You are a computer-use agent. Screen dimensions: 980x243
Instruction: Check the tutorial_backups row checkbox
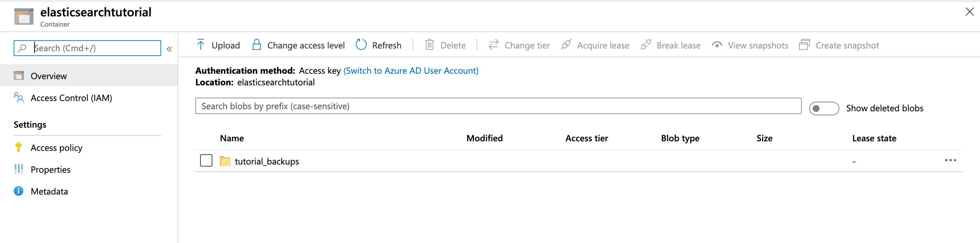[x=206, y=161]
